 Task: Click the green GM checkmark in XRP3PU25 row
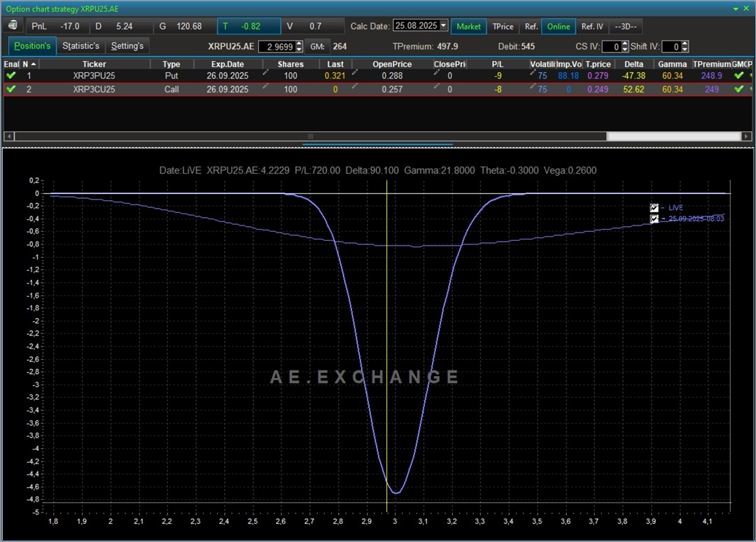(x=738, y=75)
